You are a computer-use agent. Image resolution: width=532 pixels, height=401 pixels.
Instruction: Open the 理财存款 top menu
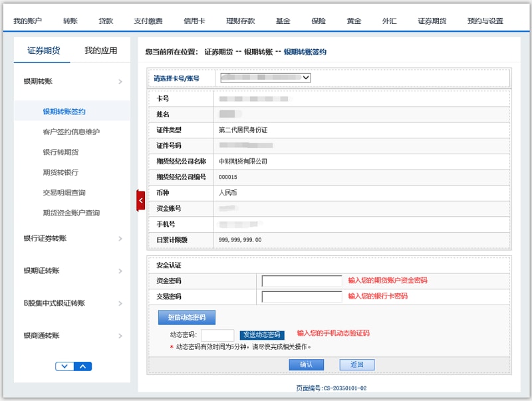click(x=240, y=21)
